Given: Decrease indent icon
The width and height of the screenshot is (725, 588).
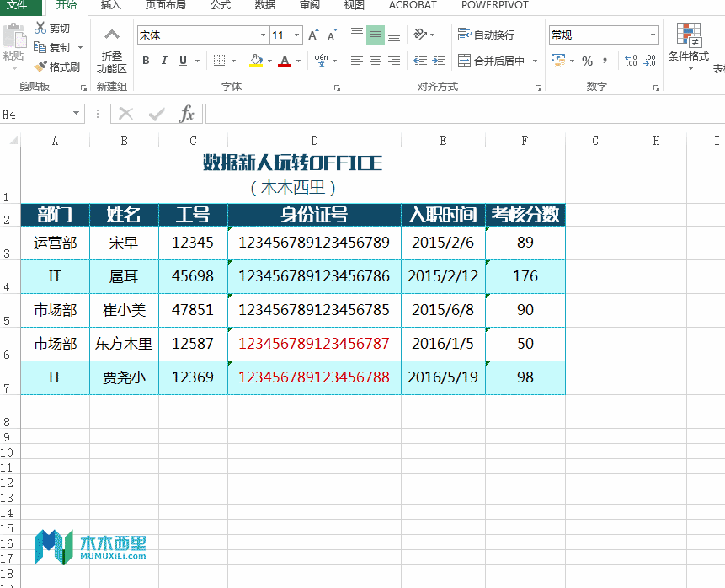Looking at the screenshot, I should 420,61.
